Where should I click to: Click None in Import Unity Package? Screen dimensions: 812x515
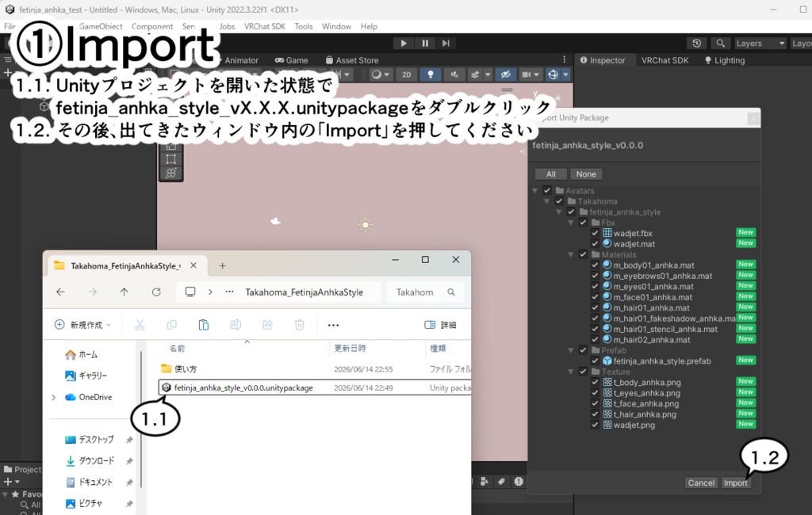click(x=586, y=174)
